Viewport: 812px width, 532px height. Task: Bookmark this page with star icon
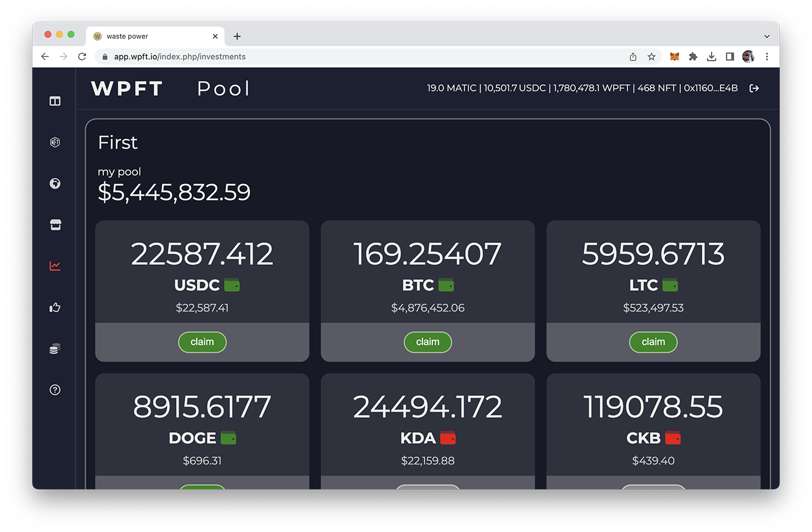tap(652, 57)
